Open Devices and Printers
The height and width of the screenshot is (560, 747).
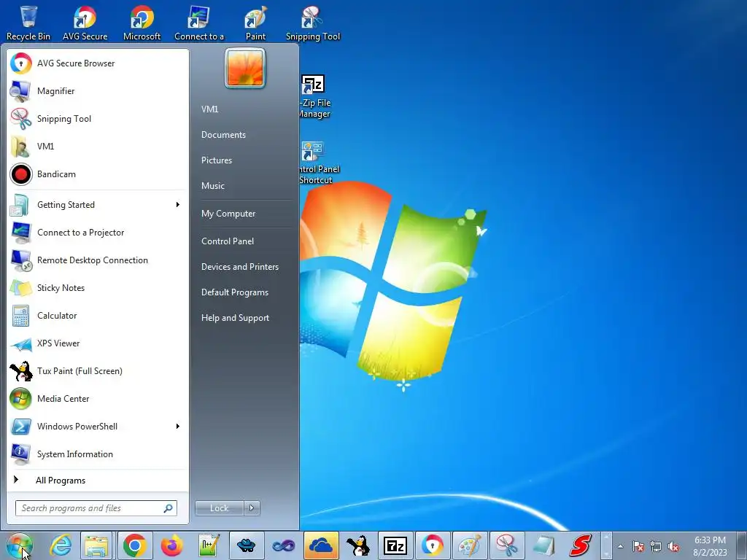click(239, 267)
